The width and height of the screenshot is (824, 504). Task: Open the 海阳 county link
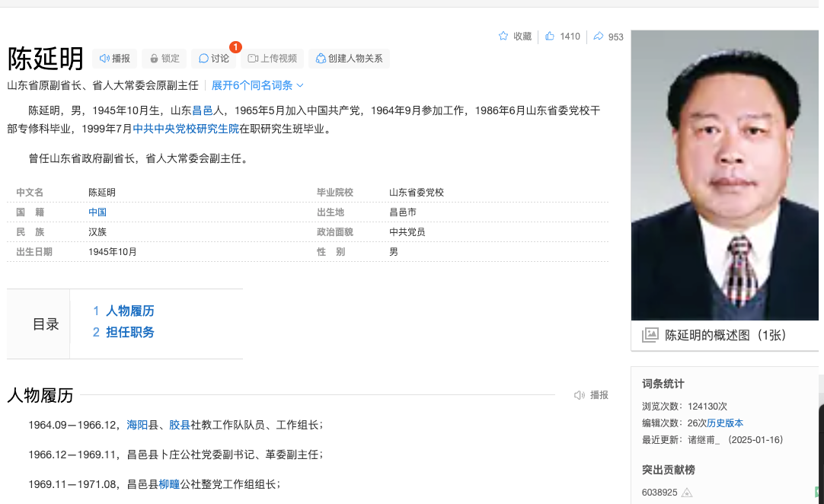click(x=137, y=425)
